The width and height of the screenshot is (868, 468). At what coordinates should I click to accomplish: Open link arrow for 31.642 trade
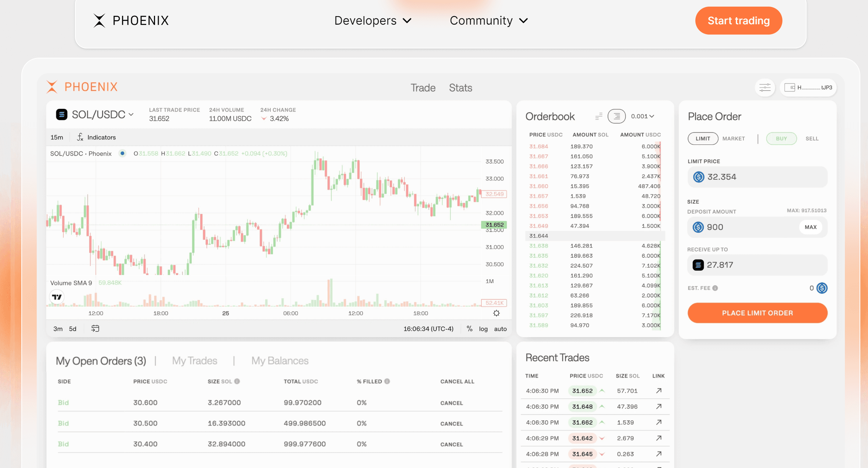(x=659, y=438)
